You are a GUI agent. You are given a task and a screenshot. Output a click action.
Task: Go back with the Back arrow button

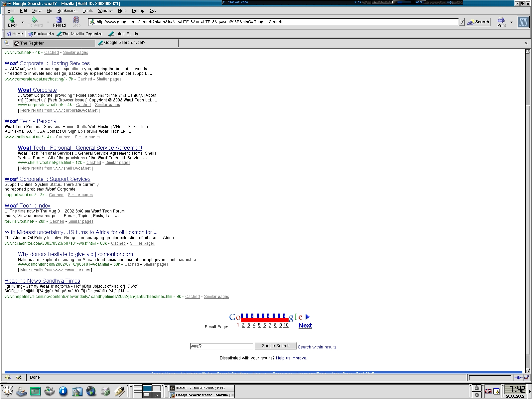click(x=13, y=22)
